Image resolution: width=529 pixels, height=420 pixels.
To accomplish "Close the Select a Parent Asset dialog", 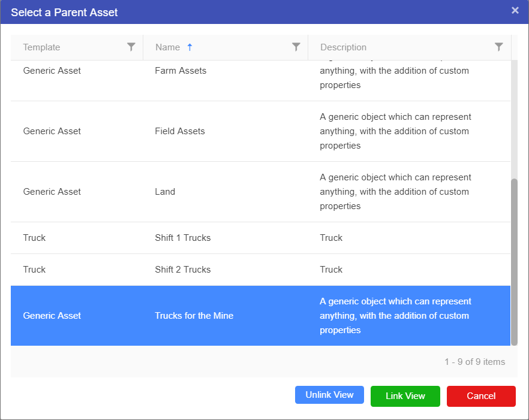I will click(x=515, y=11).
